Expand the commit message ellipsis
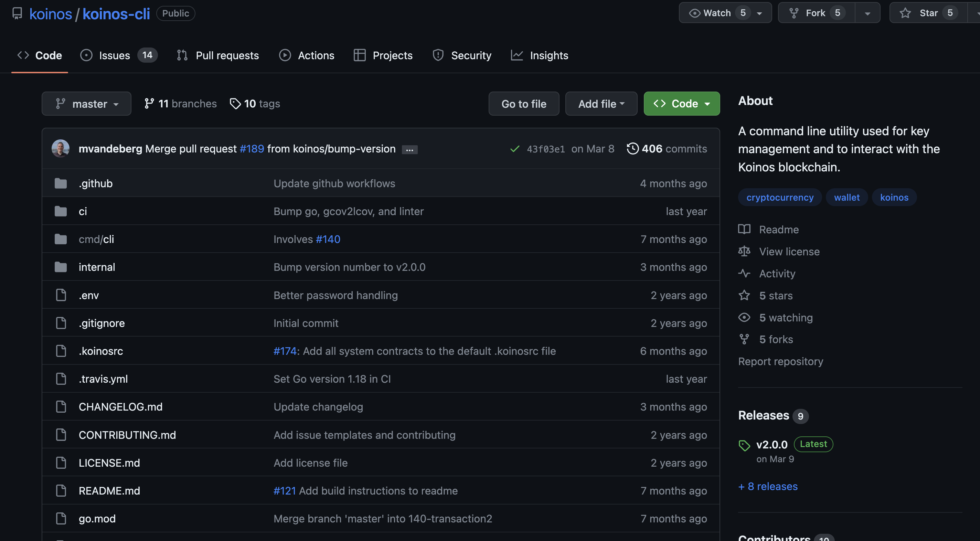 point(409,149)
